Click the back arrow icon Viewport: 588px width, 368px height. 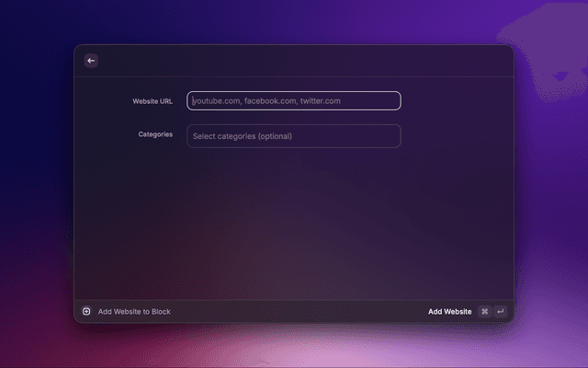[x=91, y=61]
